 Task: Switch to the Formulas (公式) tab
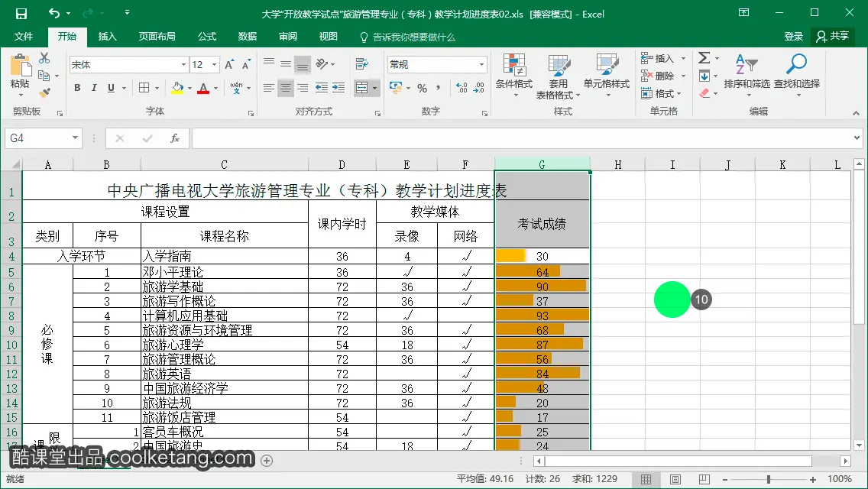[x=207, y=37]
